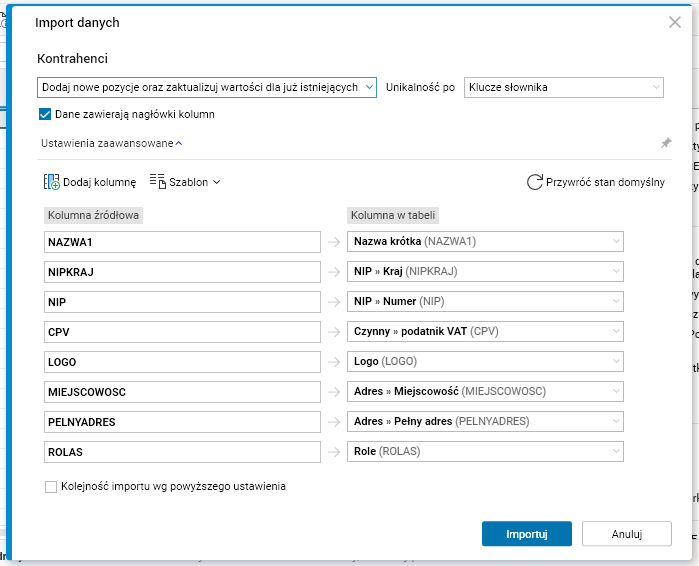This screenshot has width=699, height=566.
Task: Open the Role (ROLAS) target dropdown
Action: pyautogui.click(x=485, y=452)
